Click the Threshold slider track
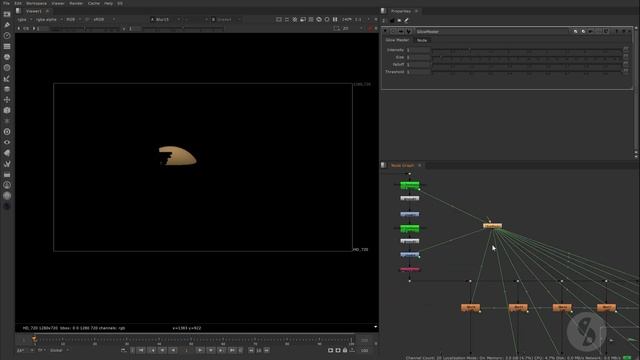This screenshot has width=640, height=360. (527, 72)
